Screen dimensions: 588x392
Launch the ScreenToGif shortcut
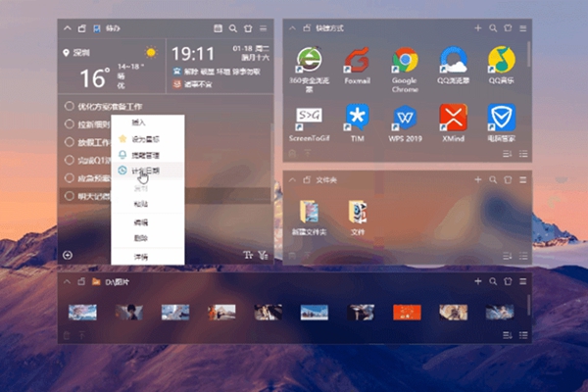[309, 118]
